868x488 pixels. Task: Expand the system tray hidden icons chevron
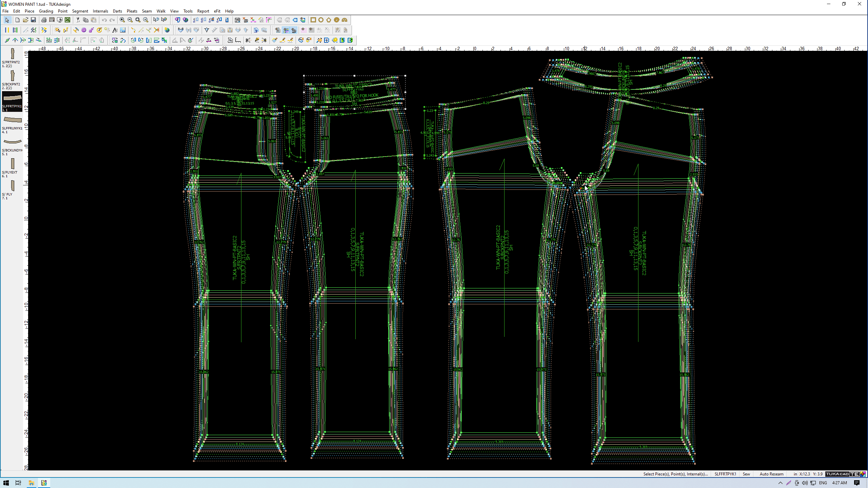781,483
